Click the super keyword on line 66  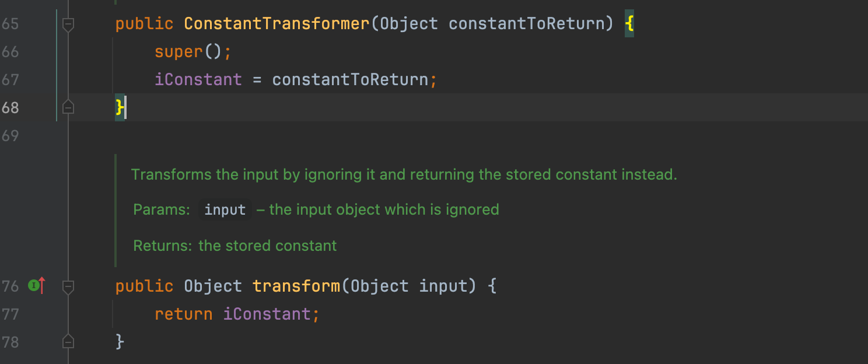[178, 52]
